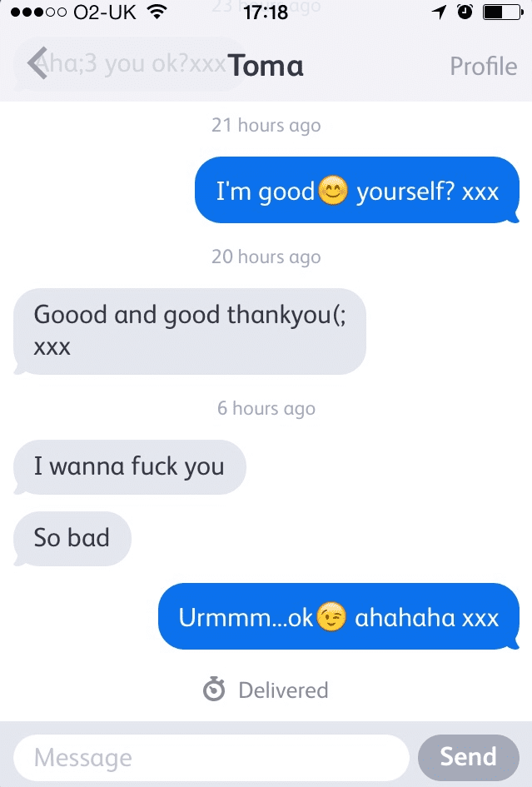Tap the 17:18 clock in status bar
The width and height of the screenshot is (532, 787).
[x=266, y=12]
